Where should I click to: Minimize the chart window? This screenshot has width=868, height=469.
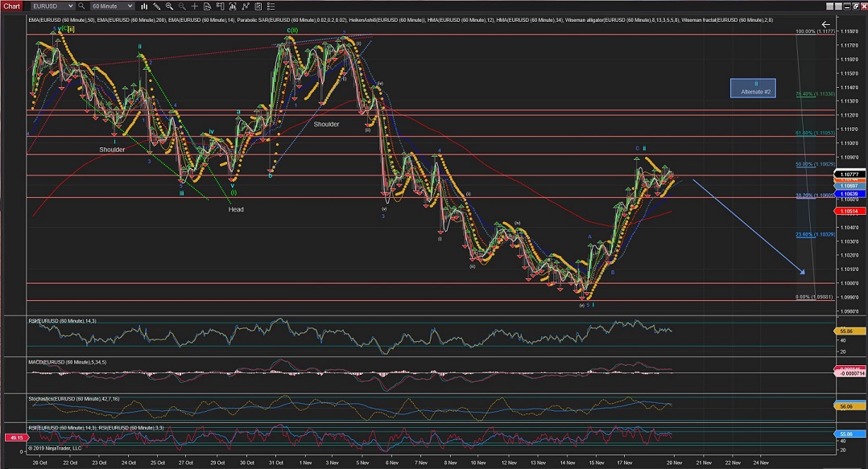tap(849, 6)
